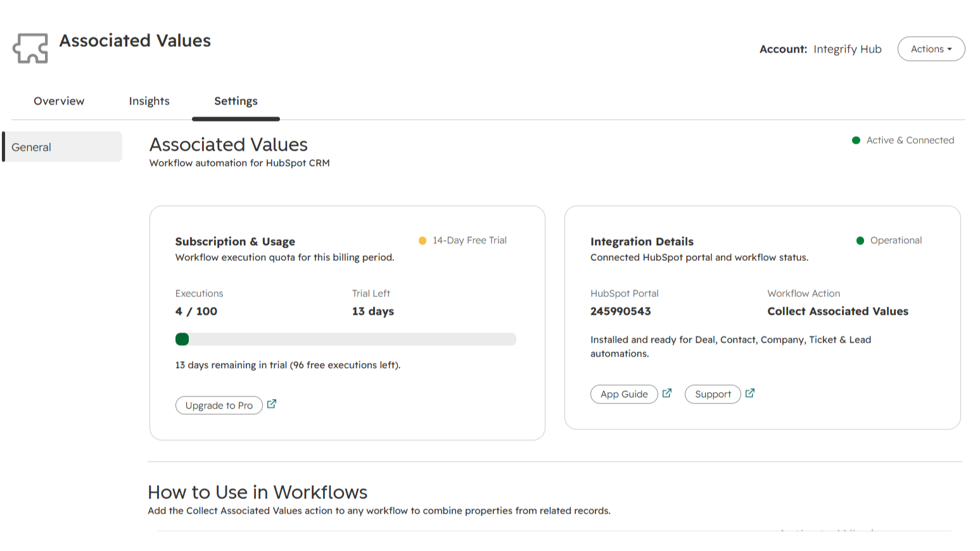980x551 pixels.
Task: Click the 4 / 100 executions value
Action: [196, 312]
